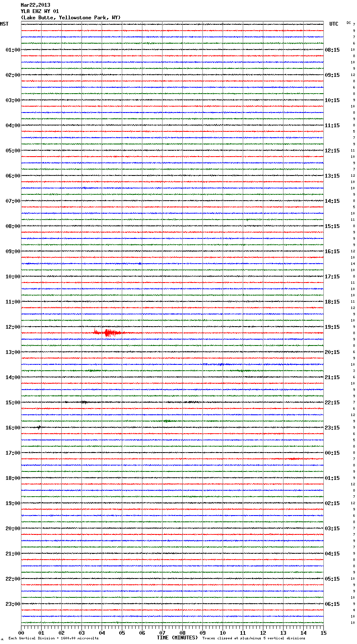Click the UTC timezone header
This screenshot has height=644, width=357.
click(x=334, y=24)
